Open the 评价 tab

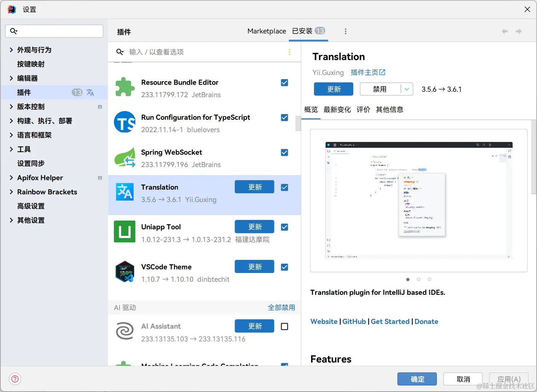click(363, 110)
